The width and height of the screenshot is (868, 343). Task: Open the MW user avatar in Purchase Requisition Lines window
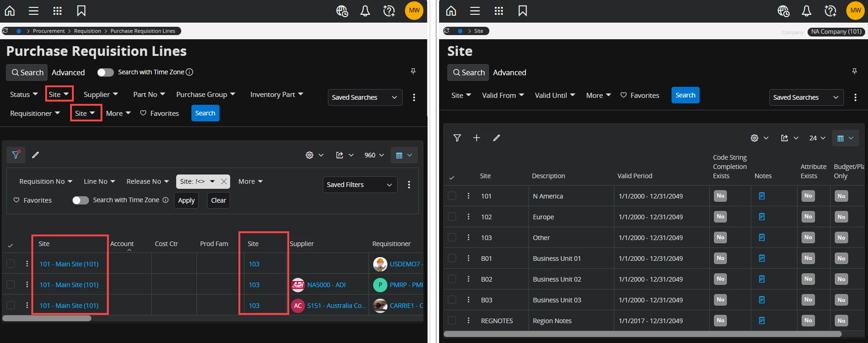(x=414, y=11)
